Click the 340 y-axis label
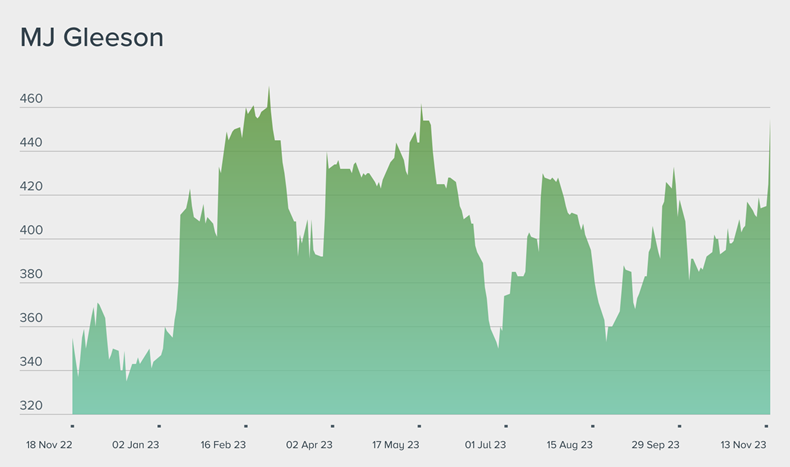Image resolution: width=790 pixels, height=467 pixels. pos(32,363)
